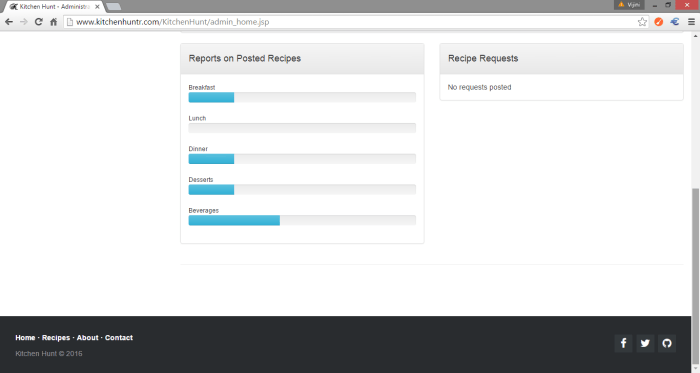Click the Vijini profile button
The width and height of the screenshot is (700, 373).
coord(629,5)
